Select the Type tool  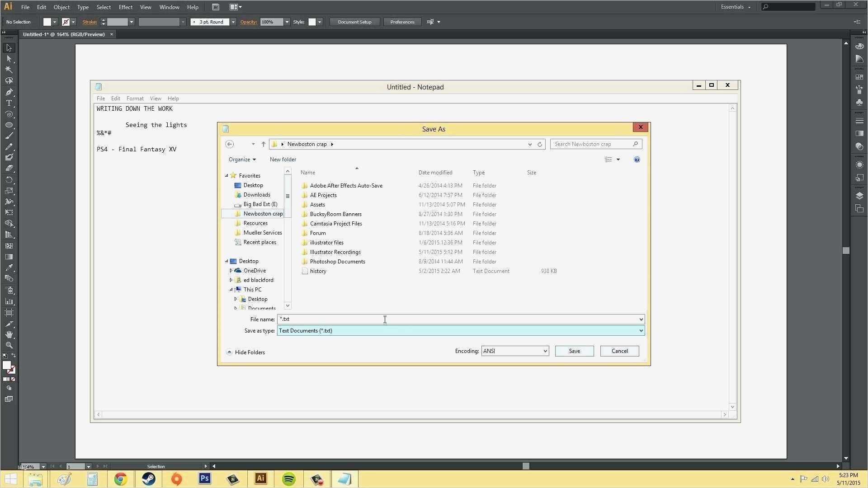point(9,103)
